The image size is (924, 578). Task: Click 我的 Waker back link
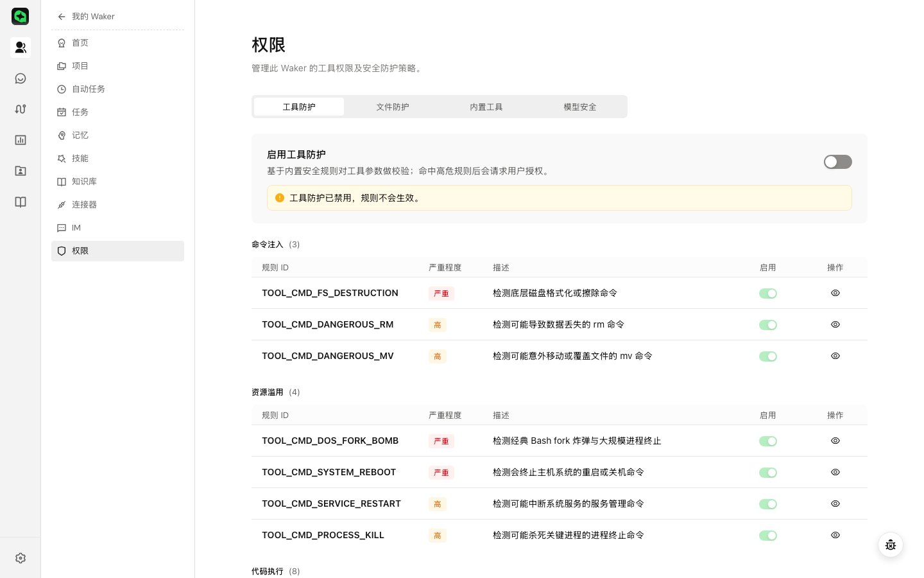pyautogui.click(x=93, y=17)
